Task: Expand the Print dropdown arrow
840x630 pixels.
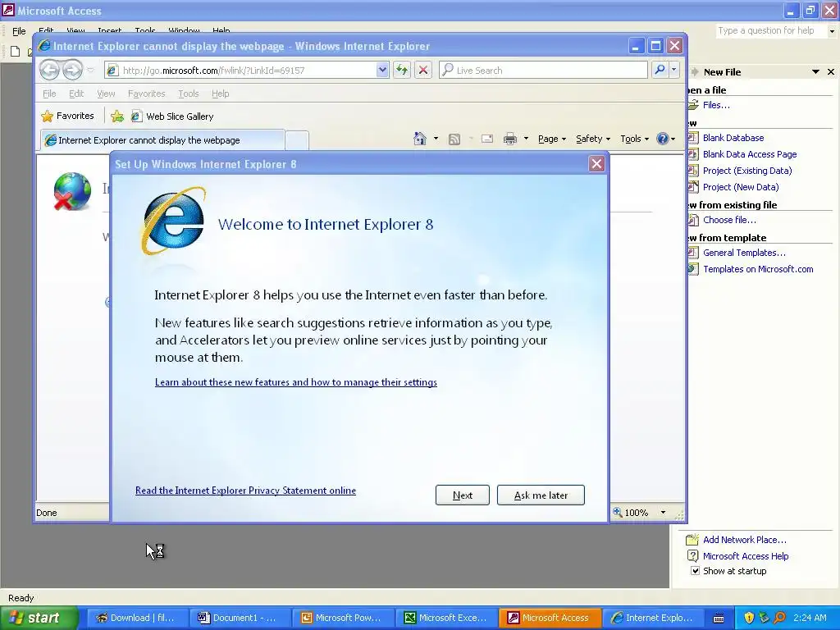Action: click(526, 139)
